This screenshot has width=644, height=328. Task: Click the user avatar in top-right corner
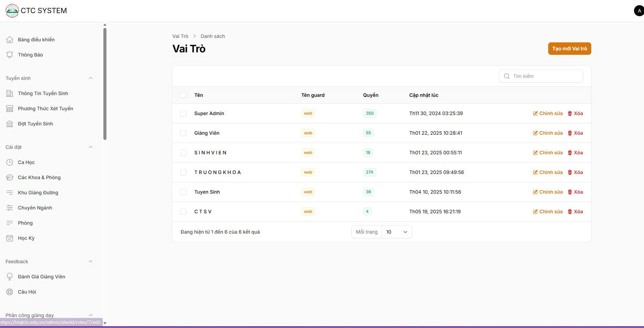(x=639, y=11)
